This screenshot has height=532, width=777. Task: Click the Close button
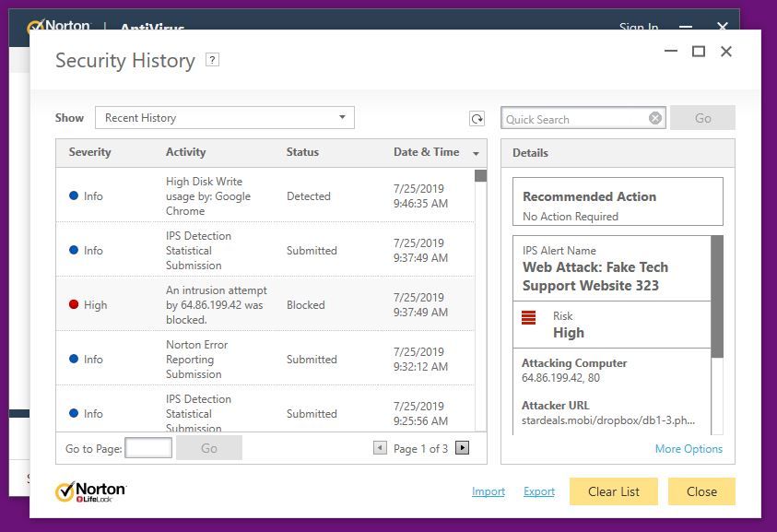point(701,491)
